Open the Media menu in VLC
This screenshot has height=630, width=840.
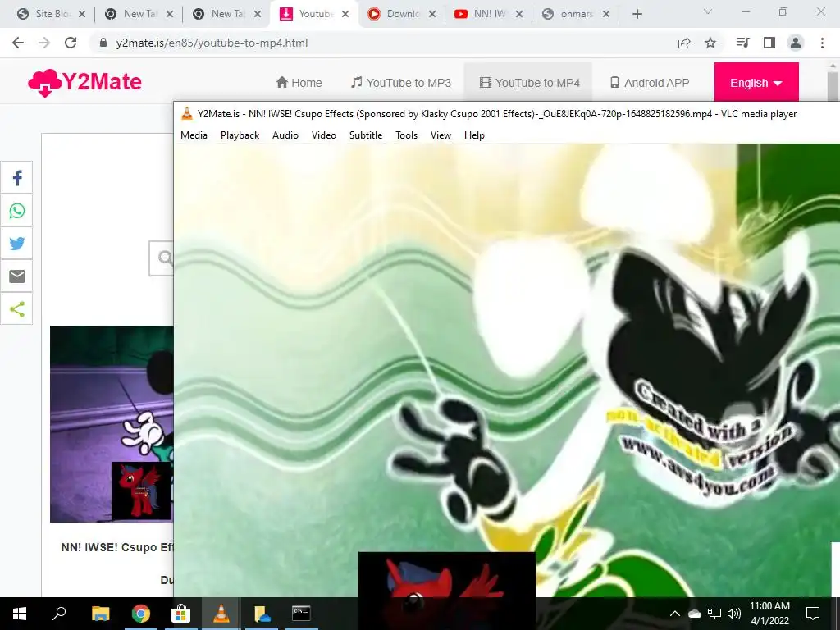pyautogui.click(x=194, y=135)
